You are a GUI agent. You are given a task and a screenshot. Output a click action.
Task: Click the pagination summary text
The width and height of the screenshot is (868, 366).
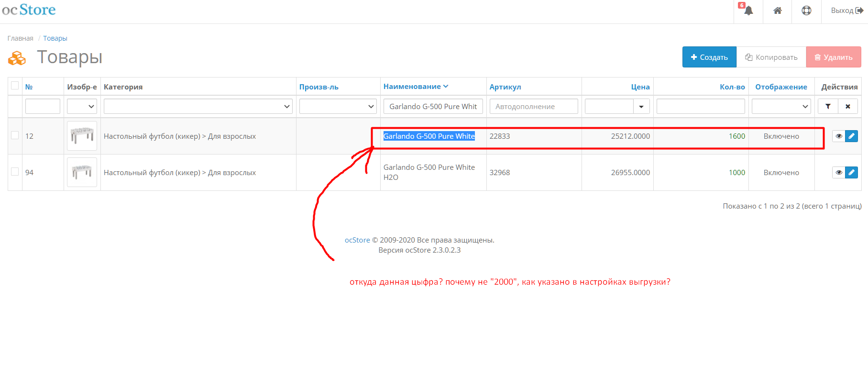(792, 206)
